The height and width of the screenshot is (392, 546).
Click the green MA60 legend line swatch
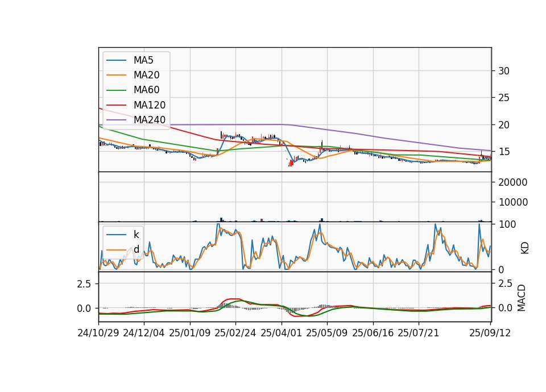coord(116,90)
